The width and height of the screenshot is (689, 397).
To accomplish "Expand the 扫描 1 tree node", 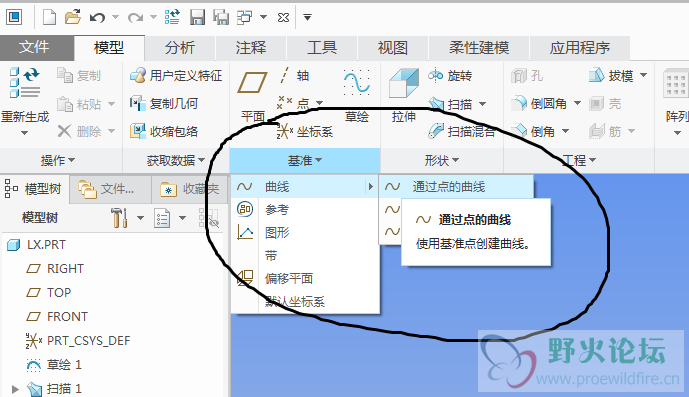I will (15, 389).
